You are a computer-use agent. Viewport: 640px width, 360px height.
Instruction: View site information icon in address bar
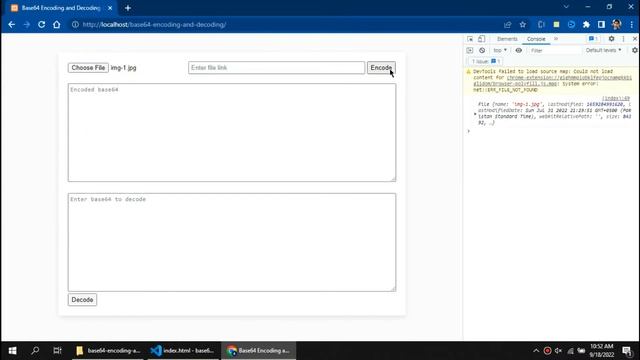pos(75,24)
